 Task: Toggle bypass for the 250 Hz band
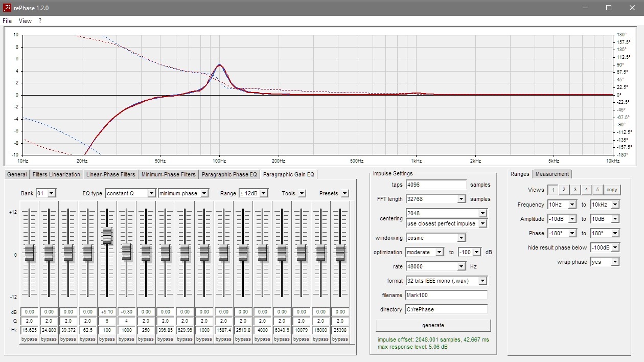point(146,339)
